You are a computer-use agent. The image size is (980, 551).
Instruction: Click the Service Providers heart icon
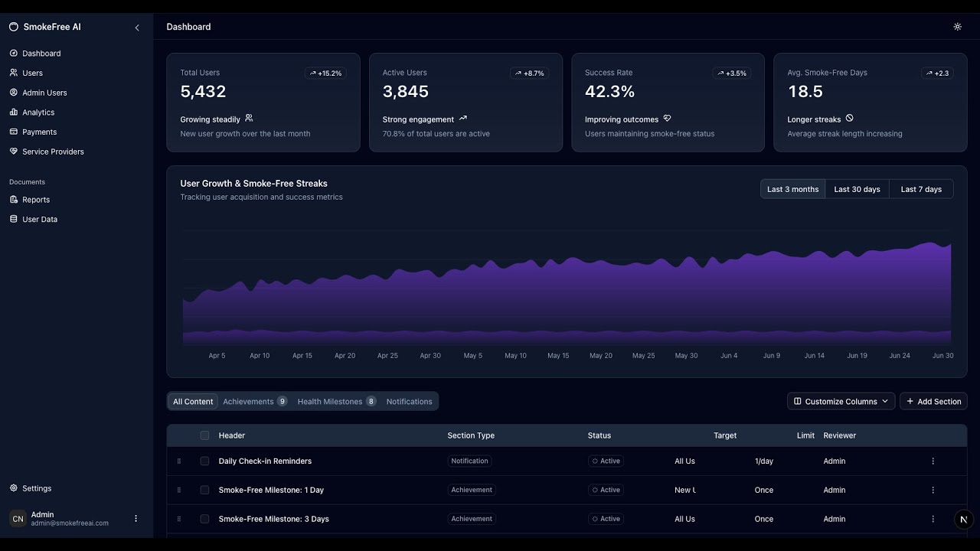[14, 152]
